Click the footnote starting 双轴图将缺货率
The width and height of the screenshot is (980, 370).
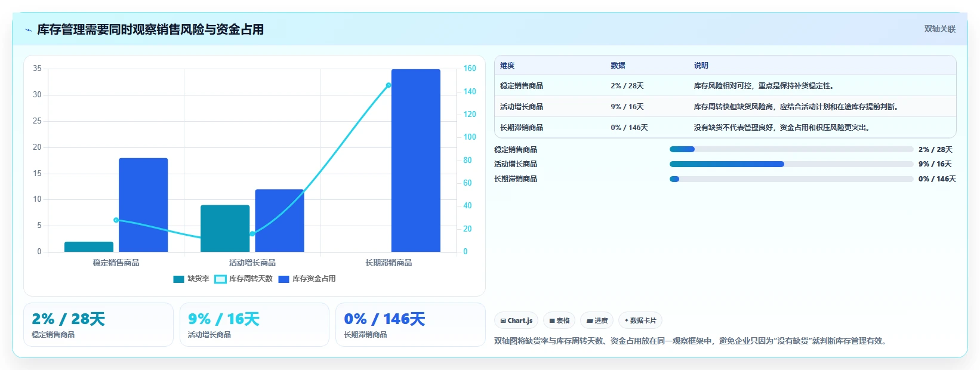691,341
